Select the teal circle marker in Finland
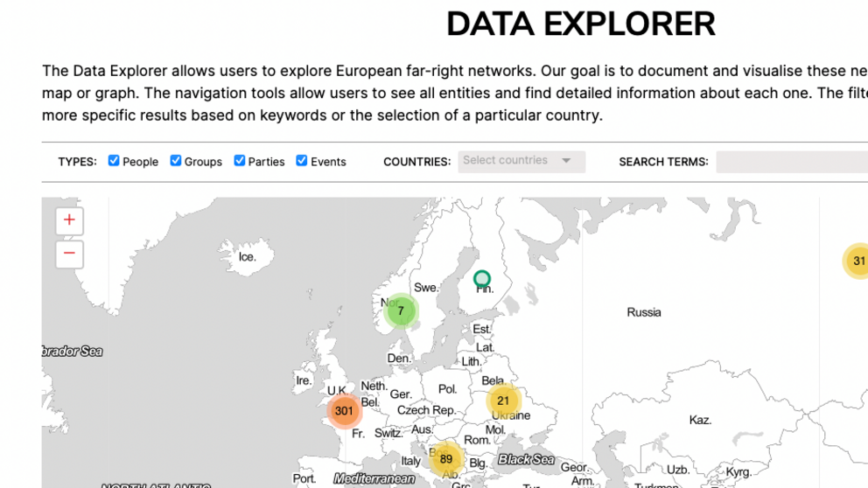The width and height of the screenshot is (868, 488). coord(481,279)
